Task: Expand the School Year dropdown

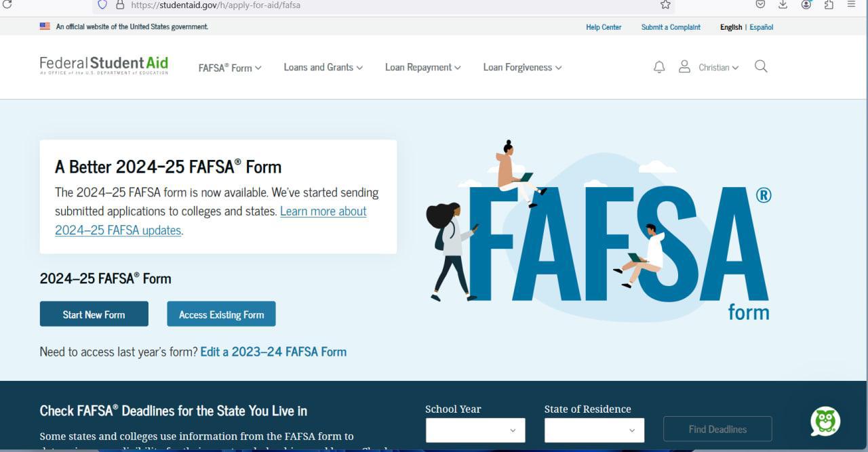Action: tap(475, 430)
